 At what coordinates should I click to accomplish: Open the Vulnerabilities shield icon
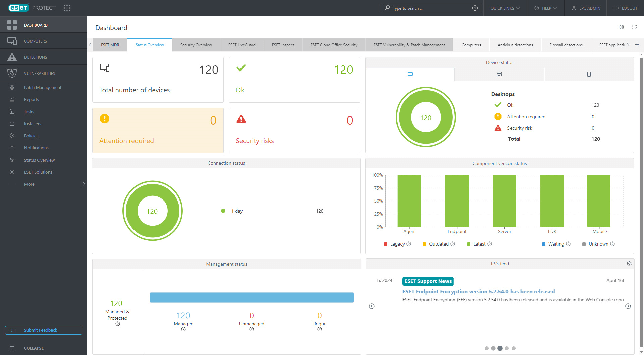point(12,73)
